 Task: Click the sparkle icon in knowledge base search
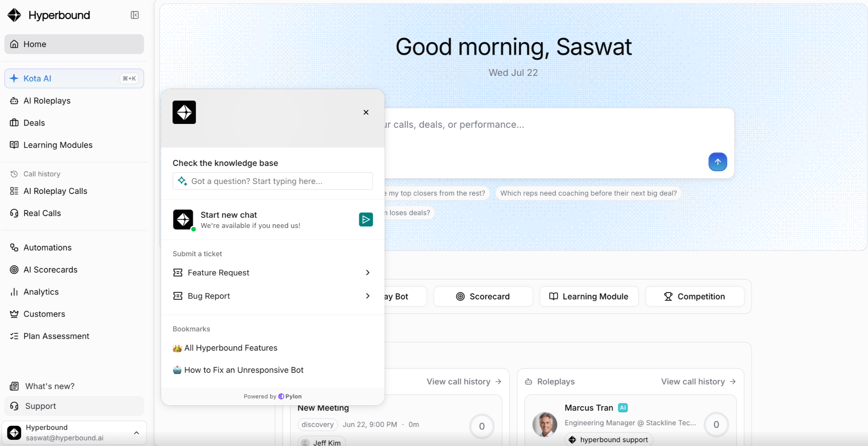click(x=182, y=181)
